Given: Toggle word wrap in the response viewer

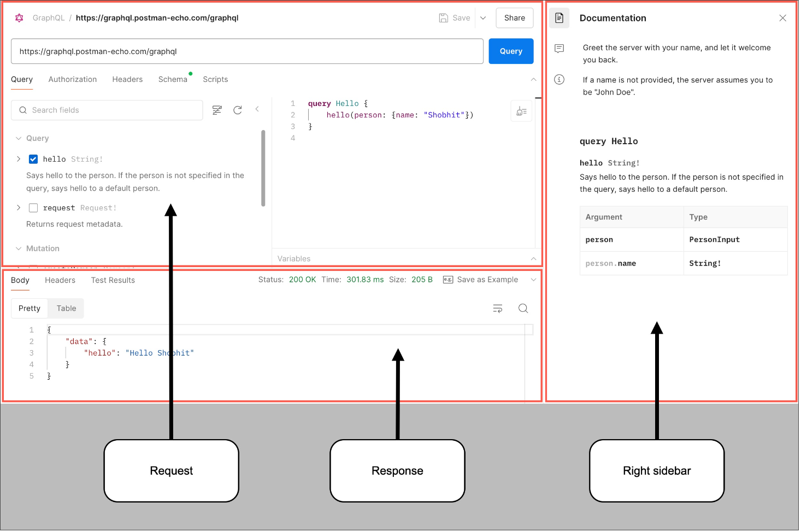Looking at the screenshot, I should (498, 308).
